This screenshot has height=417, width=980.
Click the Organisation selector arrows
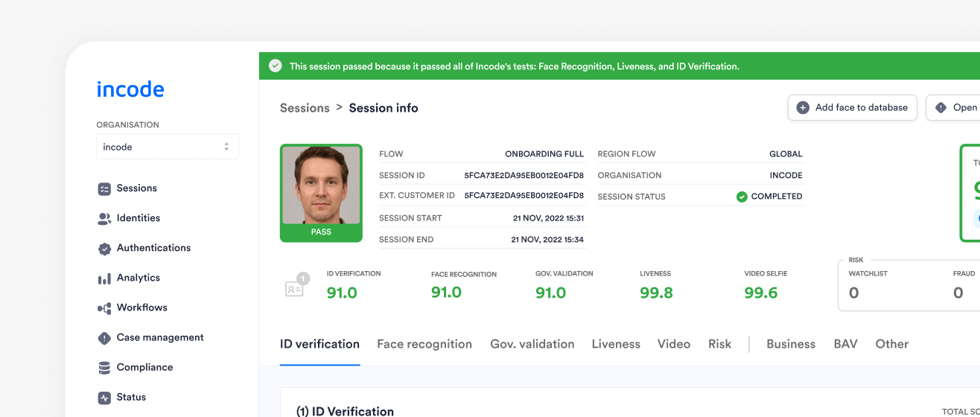pyautogui.click(x=226, y=147)
